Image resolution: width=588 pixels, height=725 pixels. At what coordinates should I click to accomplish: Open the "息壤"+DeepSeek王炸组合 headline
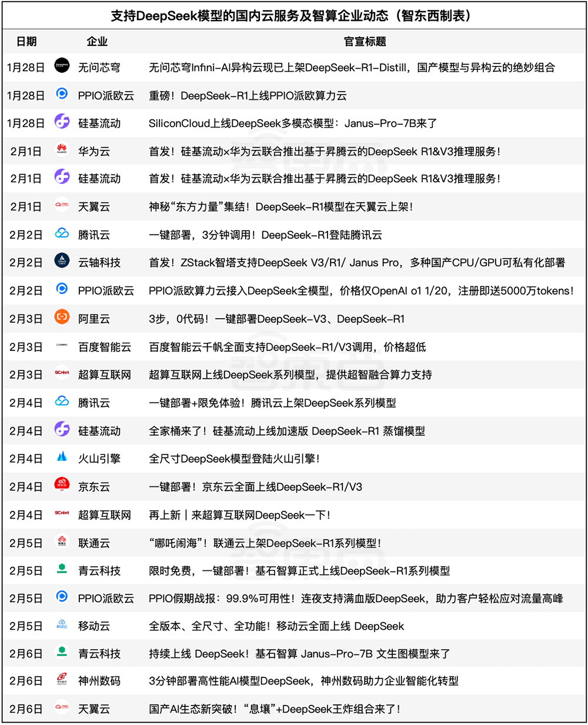click(275, 709)
